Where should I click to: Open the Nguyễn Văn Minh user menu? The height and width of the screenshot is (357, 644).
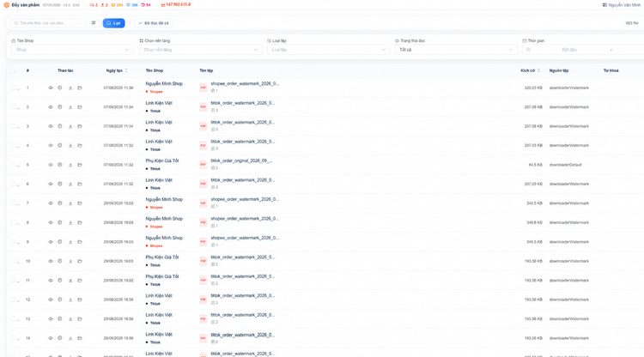(621, 5)
